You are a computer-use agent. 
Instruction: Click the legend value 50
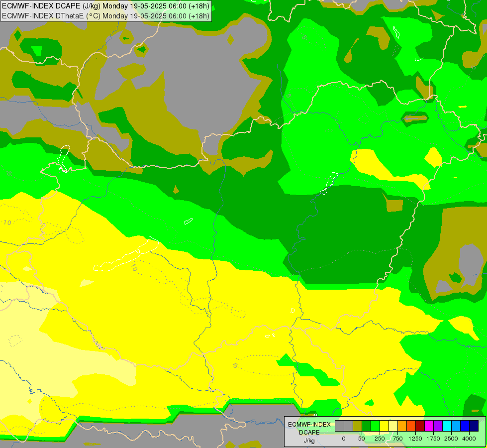click(362, 439)
